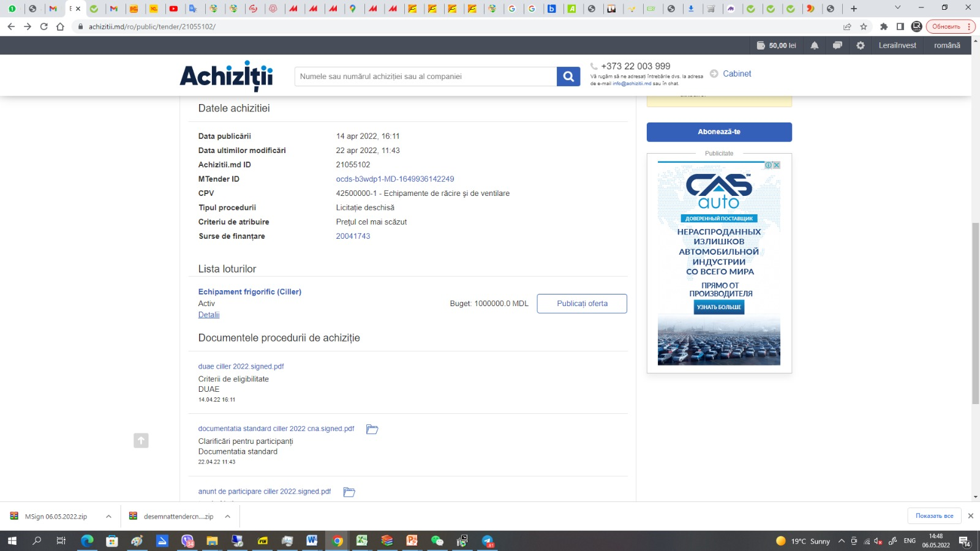Open notifications bell in top bar
Screen dimensions: 980x551
pos(814,45)
